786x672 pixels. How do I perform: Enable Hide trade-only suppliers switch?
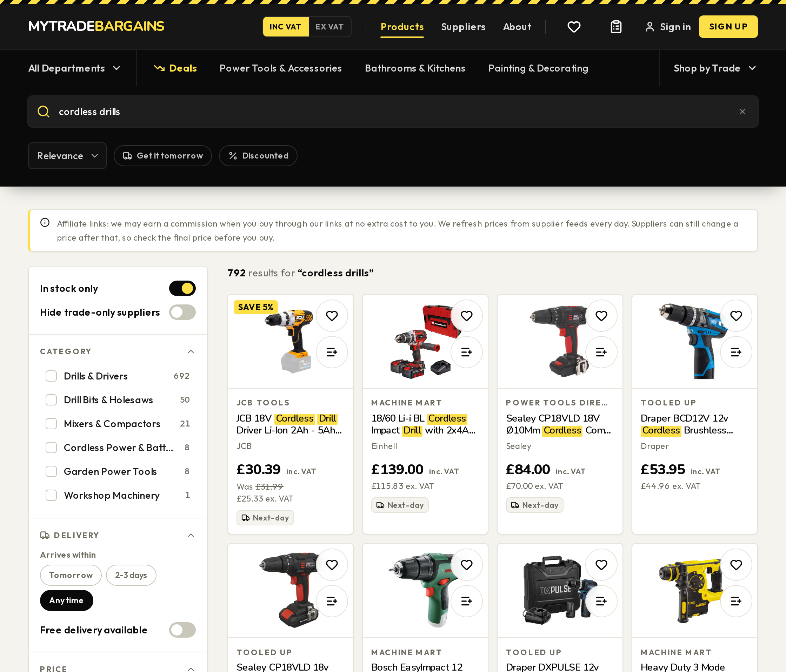click(x=182, y=312)
